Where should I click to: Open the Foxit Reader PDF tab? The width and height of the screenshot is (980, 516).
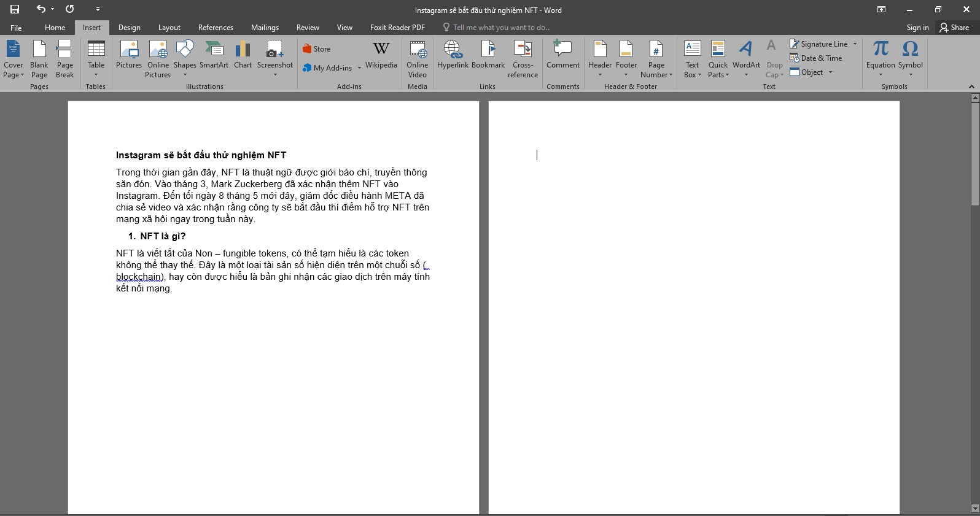point(397,28)
